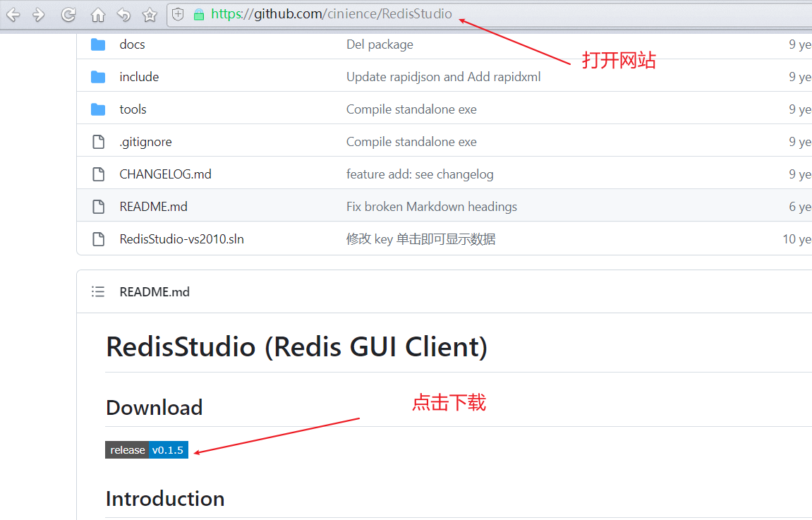Open .gitignore row 'Compile standalone exe' commit

pos(411,142)
